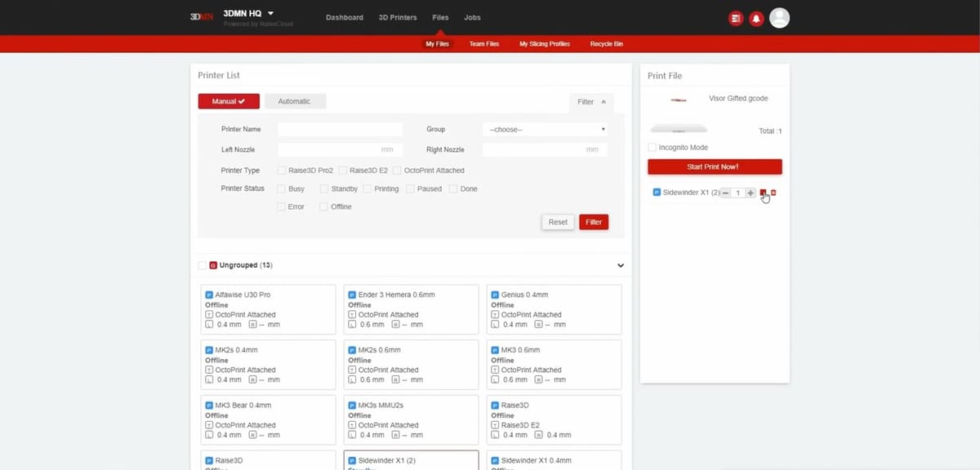The width and height of the screenshot is (980, 470).
Task: Tick the Printing status checkbox
Action: pos(367,188)
